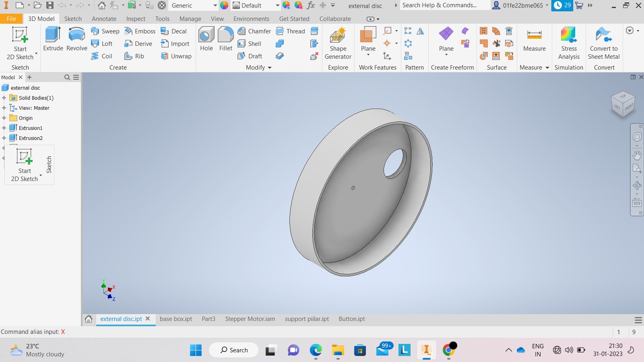The width and height of the screenshot is (644, 362).
Task: Open the Inspect ribbon tab
Action: (136, 19)
